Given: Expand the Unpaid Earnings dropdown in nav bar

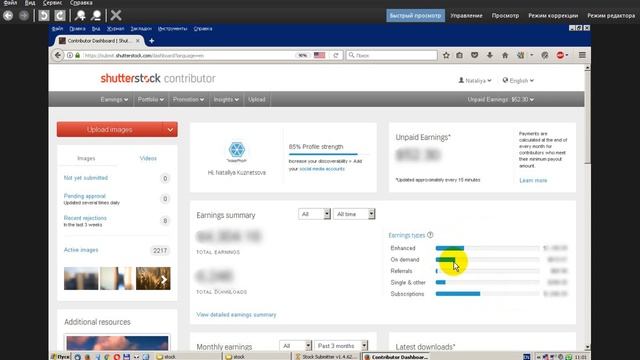Looking at the screenshot, I should point(501,100).
